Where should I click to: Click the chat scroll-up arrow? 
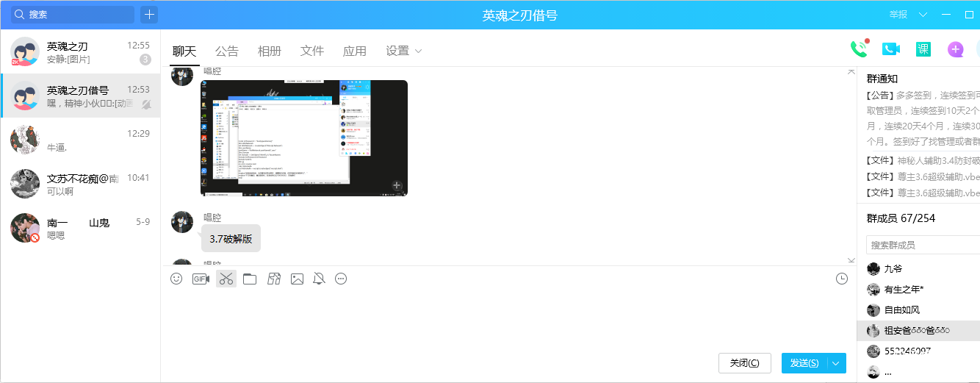851,71
